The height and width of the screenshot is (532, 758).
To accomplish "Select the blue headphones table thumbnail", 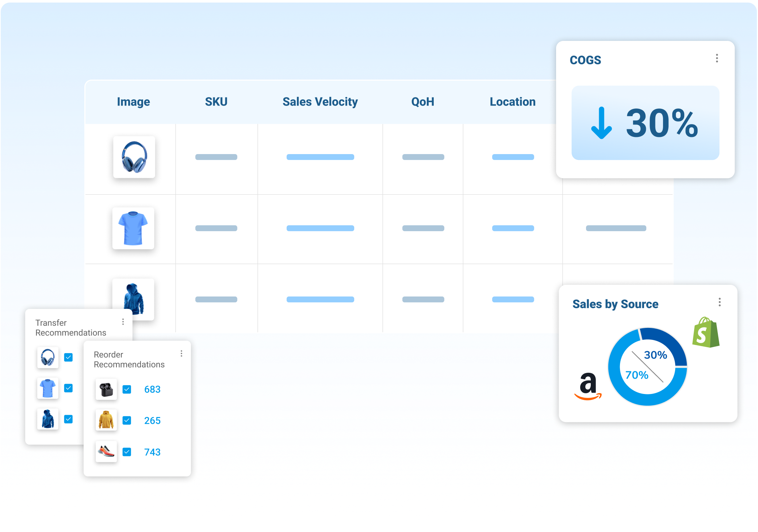I will tap(134, 157).
